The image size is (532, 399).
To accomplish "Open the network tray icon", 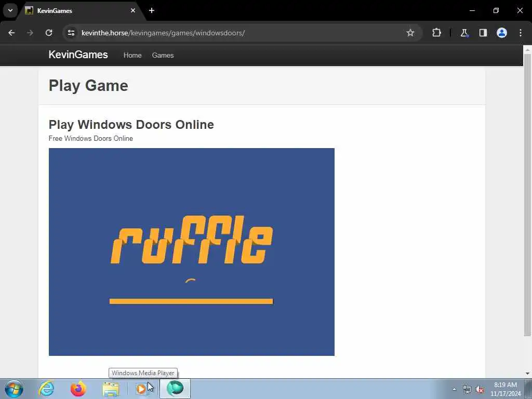I will 467,389.
